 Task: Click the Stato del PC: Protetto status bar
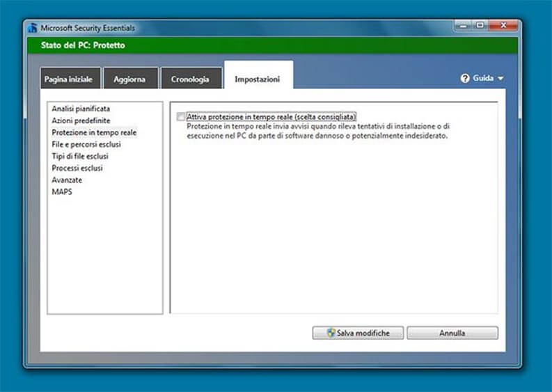click(x=272, y=45)
